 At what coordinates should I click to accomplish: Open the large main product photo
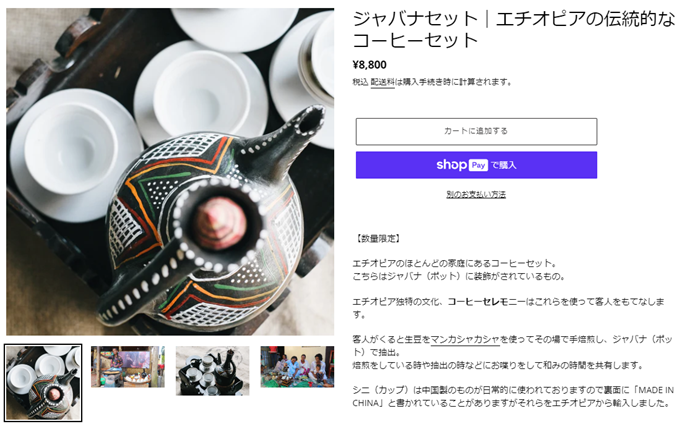pos(170,171)
